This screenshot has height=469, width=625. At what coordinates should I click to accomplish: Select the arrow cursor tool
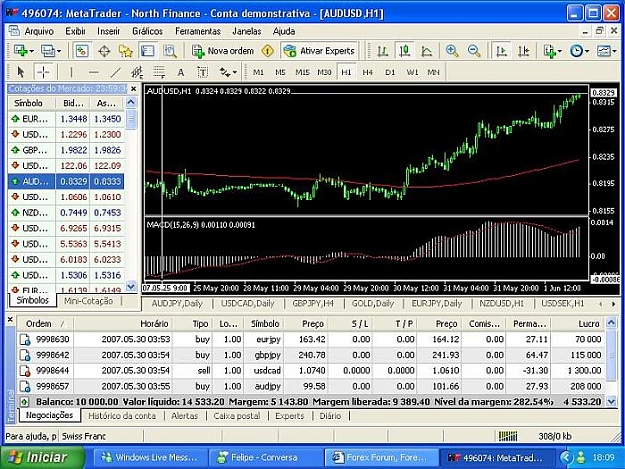[21, 72]
